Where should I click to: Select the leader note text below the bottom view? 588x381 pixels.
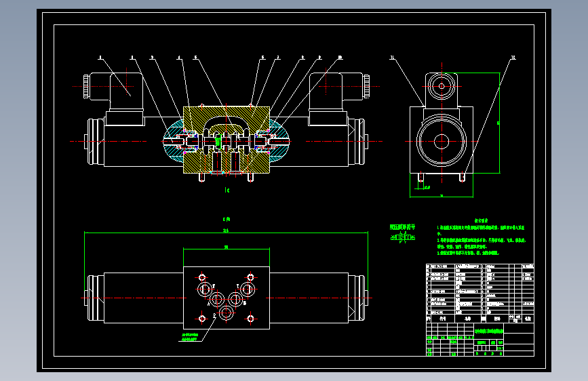(x=189, y=337)
